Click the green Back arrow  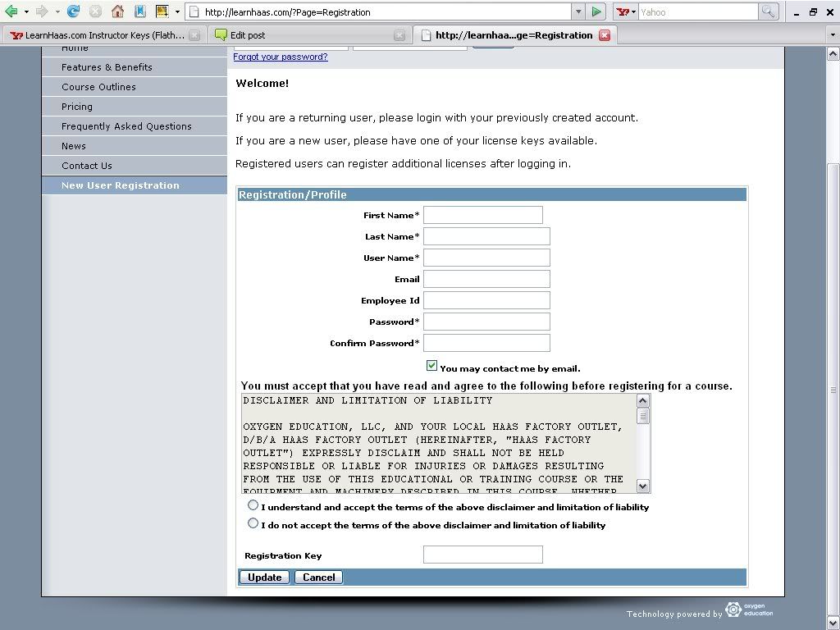[x=11, y=11]
